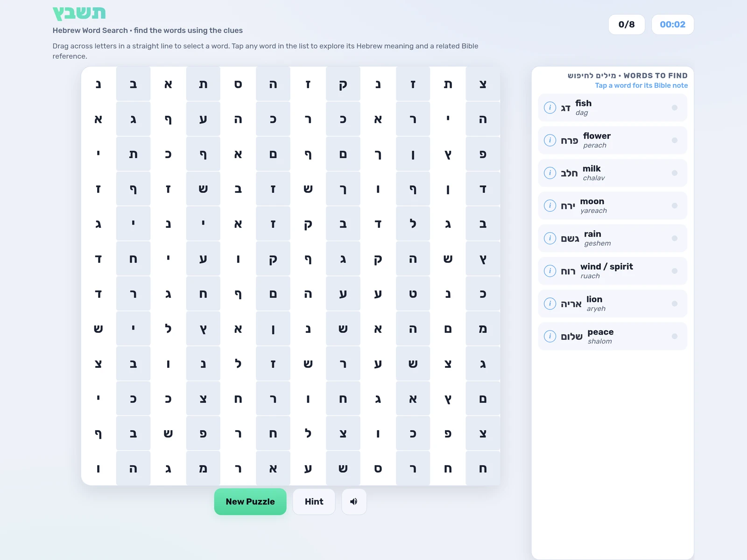The image size is (747, 560).
Task: Click the info icon for rain (geshem)
Action: (x=550, y=238)
